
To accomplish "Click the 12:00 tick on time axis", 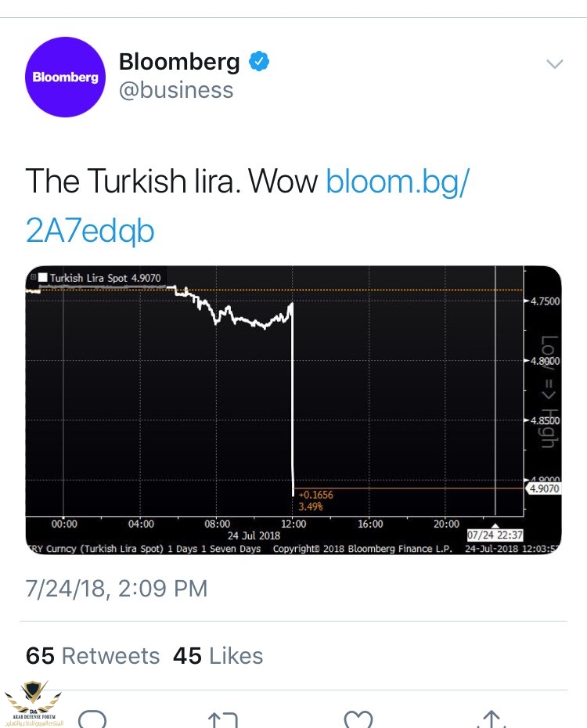I will tap(293, 524).
